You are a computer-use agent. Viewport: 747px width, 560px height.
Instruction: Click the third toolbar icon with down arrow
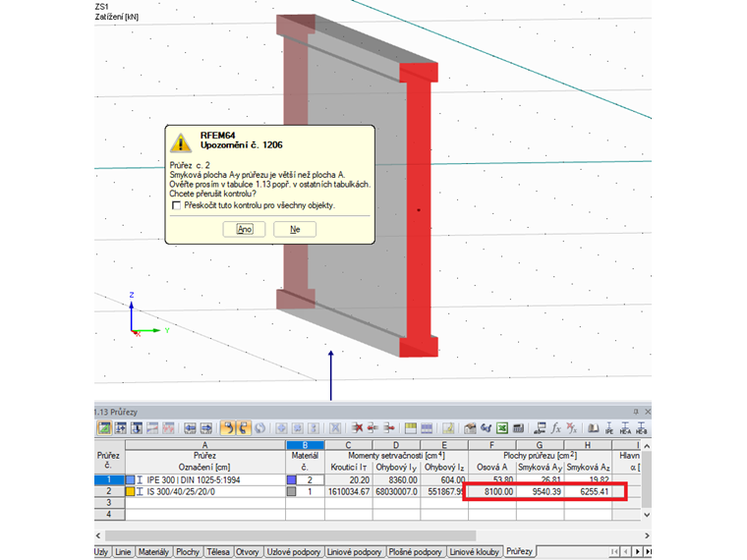pyautogui.click(x=137, y=428)
